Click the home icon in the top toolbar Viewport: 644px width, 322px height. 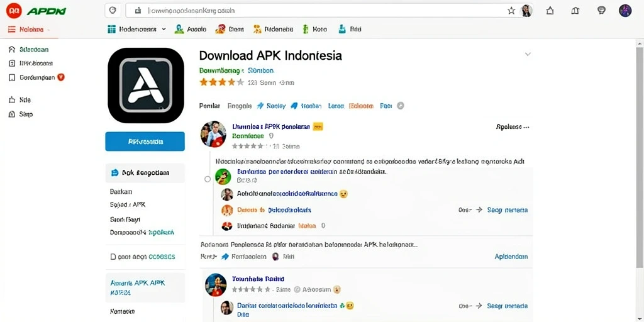point(550,11)
